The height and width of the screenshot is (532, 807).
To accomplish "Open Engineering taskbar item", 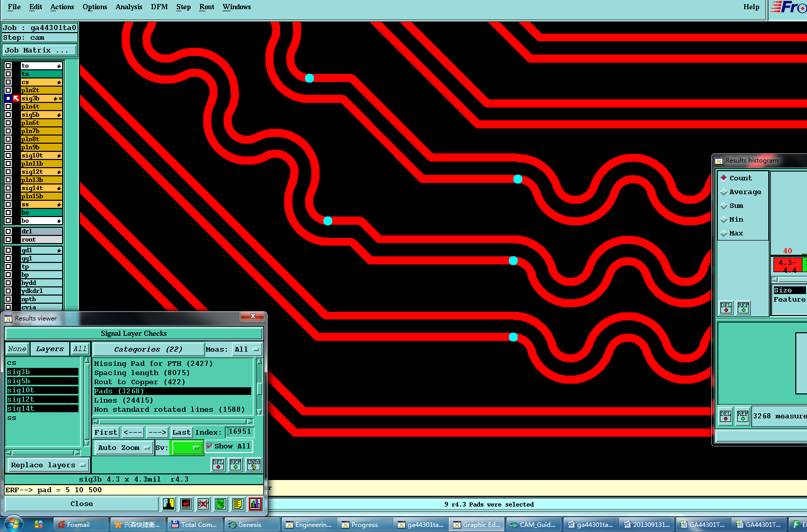I will pyautogui.click(x=309, y=524).
